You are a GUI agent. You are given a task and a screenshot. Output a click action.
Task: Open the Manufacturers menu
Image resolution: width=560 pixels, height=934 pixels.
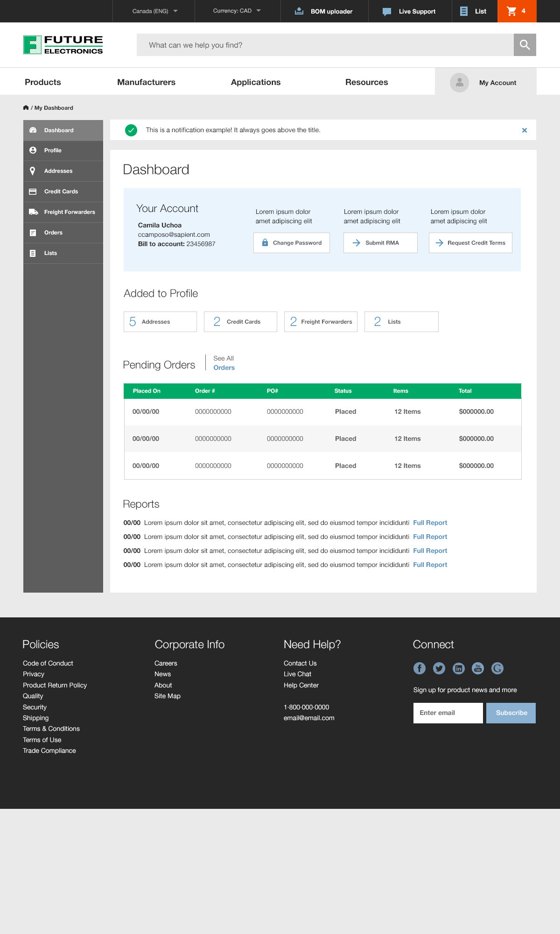tap(146, 82)
